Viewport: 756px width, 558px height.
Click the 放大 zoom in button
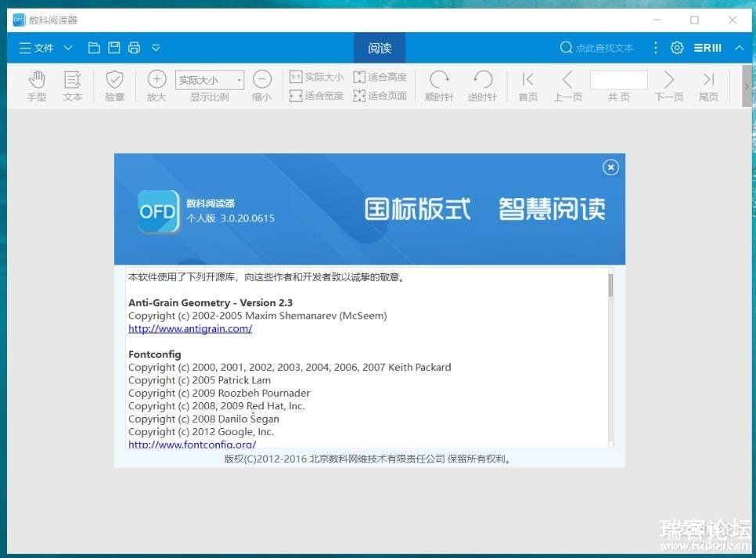tap(157, 86)
